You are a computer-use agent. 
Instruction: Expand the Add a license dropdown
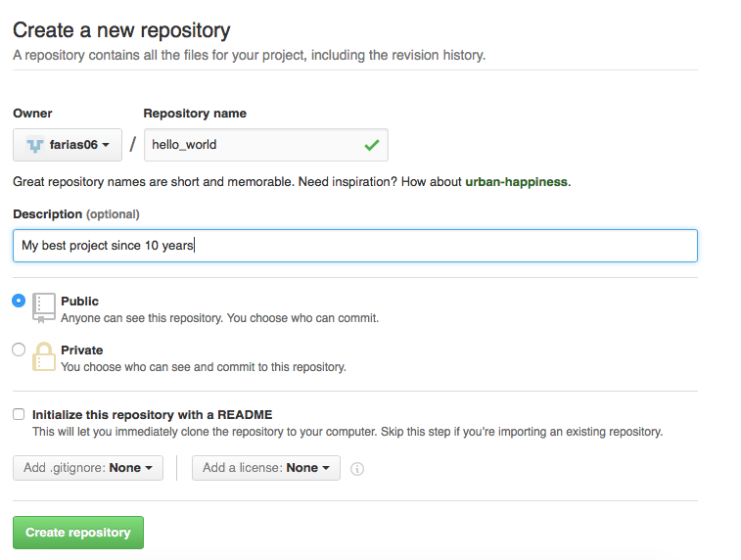(x=266, y=468)
